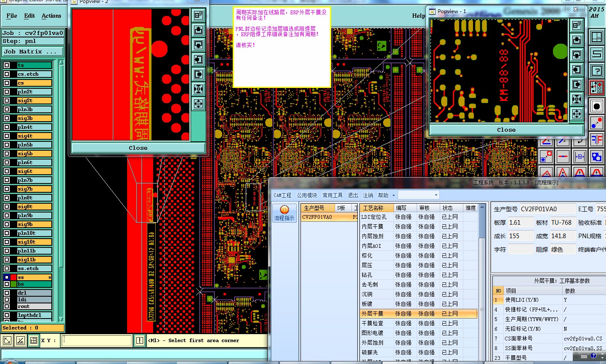Screen dimensions: 606x364
Task: Open the CAM工程 menu
Action: [282, 195]
